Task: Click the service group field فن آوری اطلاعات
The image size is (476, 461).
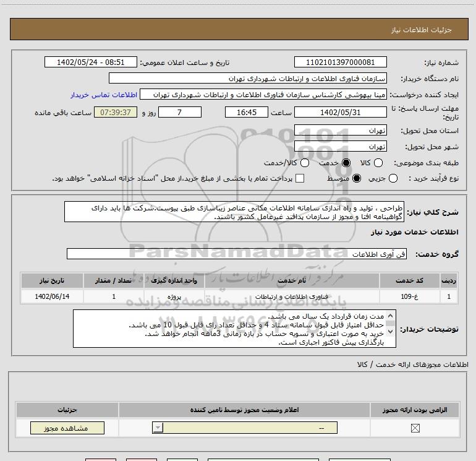Action: (237, 254)
